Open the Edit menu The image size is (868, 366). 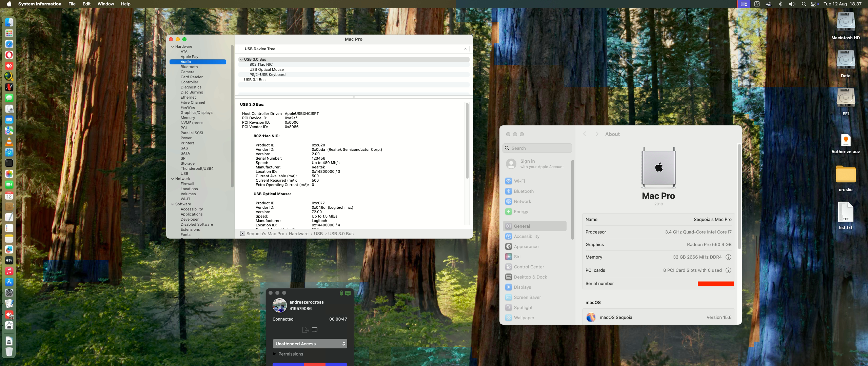86,4
